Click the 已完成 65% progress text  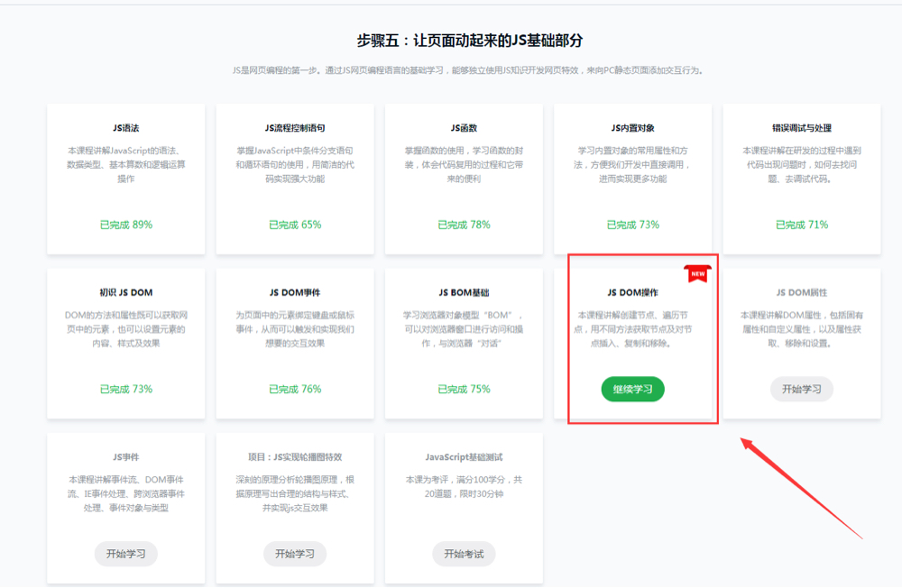(295, 225)
